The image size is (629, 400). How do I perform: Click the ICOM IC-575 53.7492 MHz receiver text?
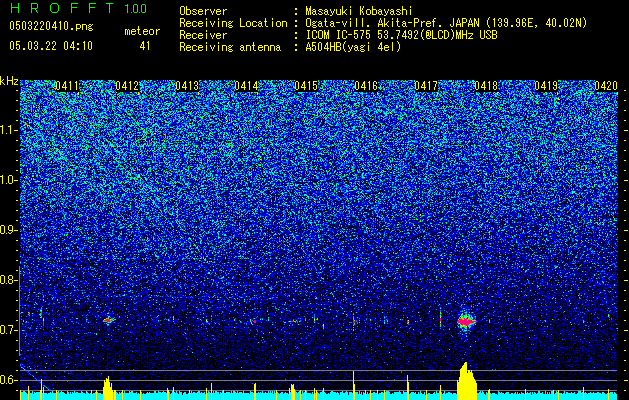[x=401, y=35]
